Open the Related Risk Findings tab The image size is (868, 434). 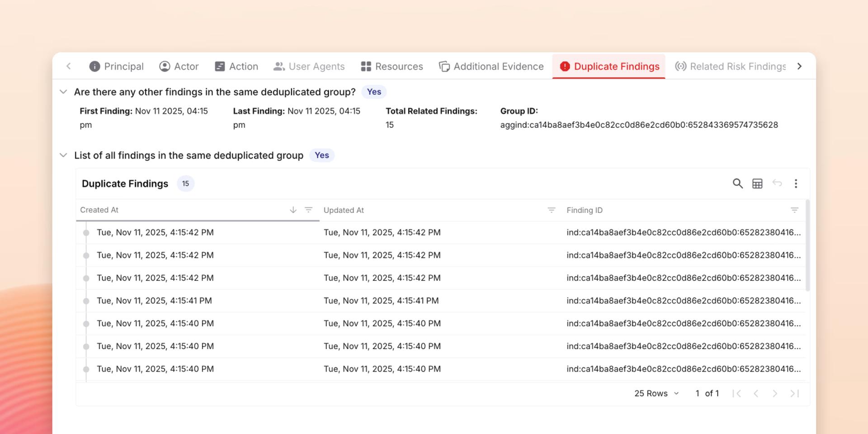click(x=731, y=66)
